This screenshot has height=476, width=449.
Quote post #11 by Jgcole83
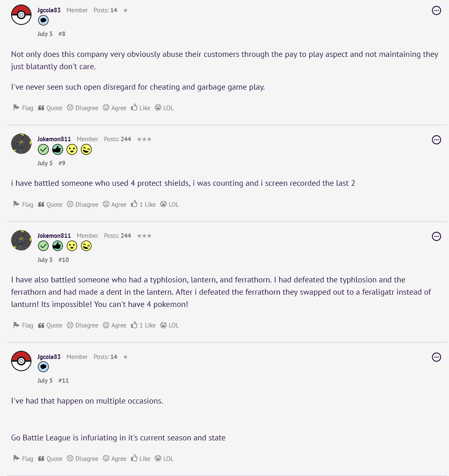coord(50,459)
